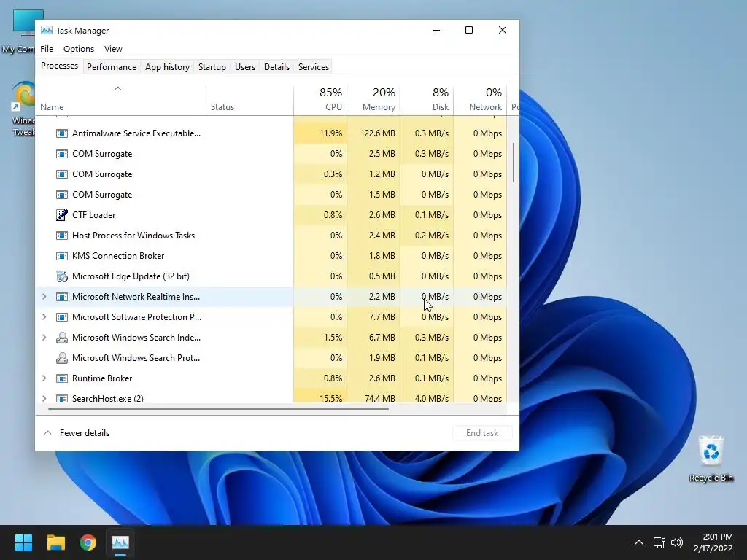Switch to the Details tab

[276, 67]
